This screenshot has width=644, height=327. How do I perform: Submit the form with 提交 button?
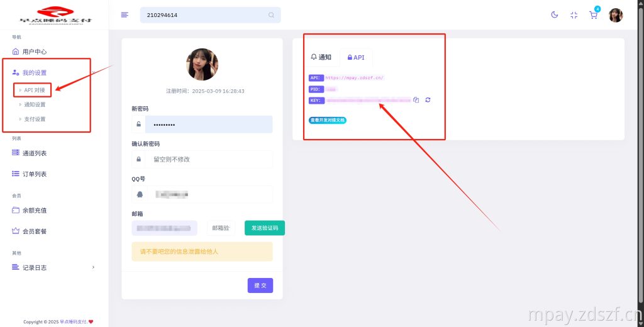point(260,285)
